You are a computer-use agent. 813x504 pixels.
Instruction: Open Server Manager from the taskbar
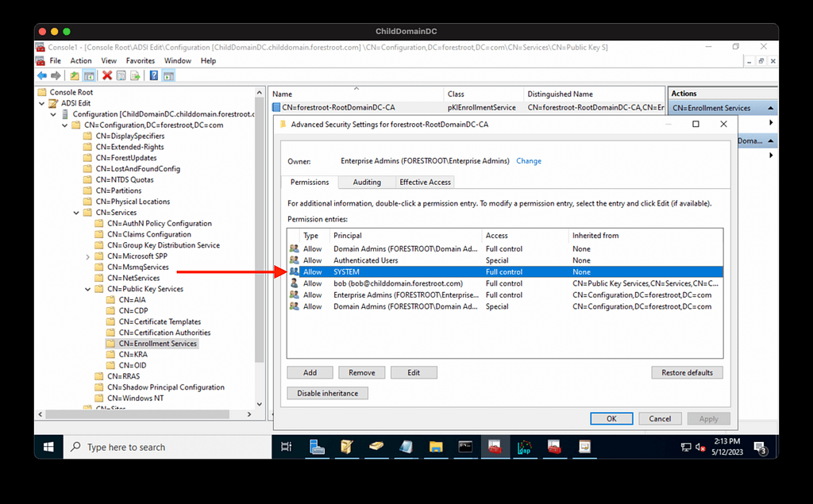pyautogui.click(x=318, y=447)
